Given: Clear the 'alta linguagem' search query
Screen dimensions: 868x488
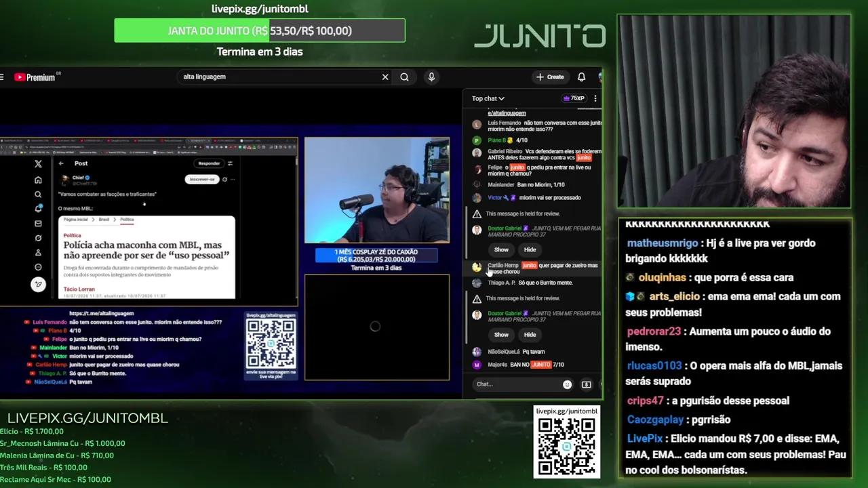Looking at the screenshot, I should point(385,77).
